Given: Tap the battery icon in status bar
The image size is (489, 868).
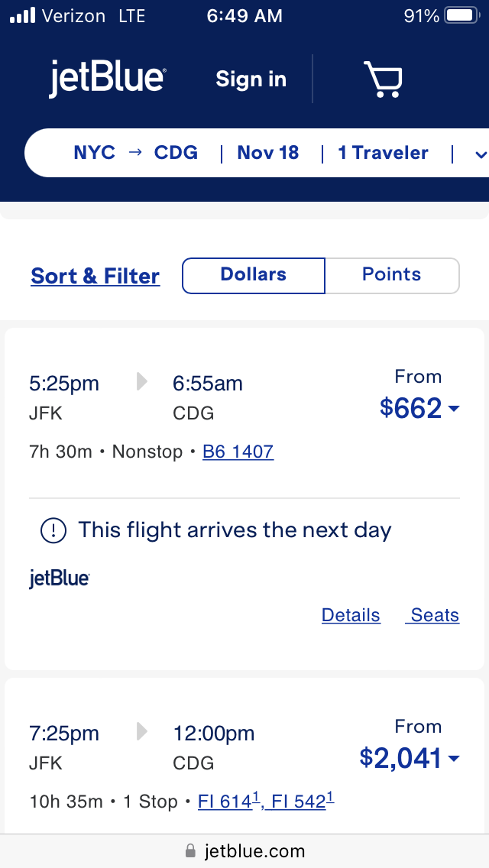Looking at the screenshot, I should coord(461,15).
